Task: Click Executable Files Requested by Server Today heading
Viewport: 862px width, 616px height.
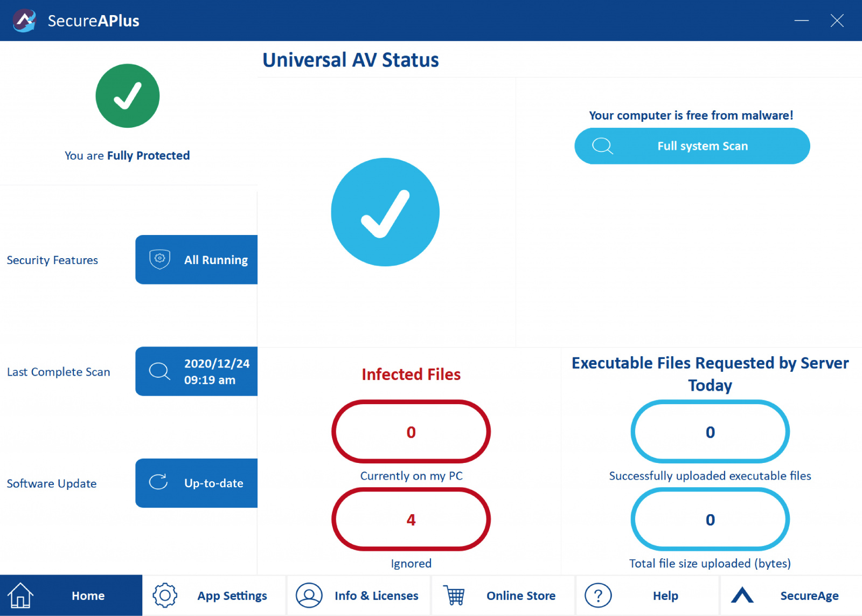Action: (710, 374)
